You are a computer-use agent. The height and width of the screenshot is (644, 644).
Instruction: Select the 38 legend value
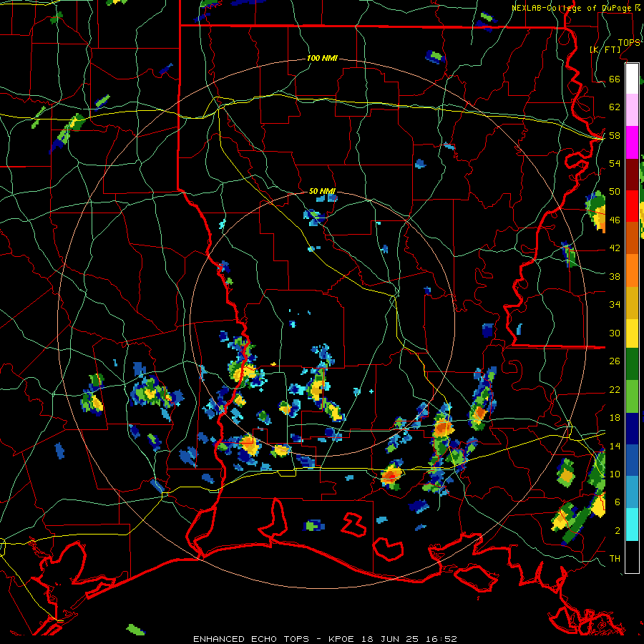click(x=615, y=276)
